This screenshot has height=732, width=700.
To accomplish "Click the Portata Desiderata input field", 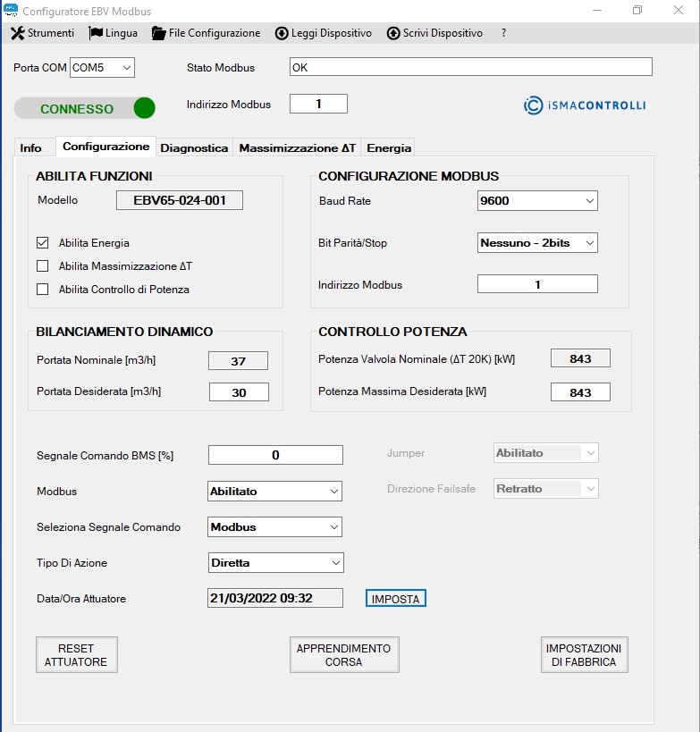I will [239, 391].
